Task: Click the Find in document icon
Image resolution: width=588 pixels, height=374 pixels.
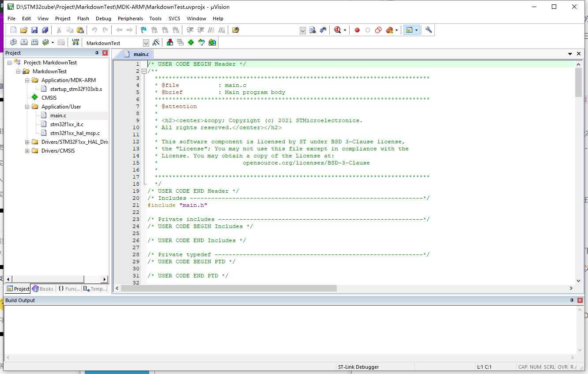Action: click(x=313, y=30)
